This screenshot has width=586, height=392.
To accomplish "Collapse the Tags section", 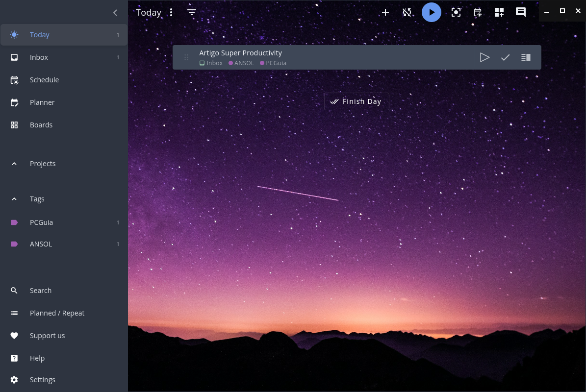I will point(14,199).
